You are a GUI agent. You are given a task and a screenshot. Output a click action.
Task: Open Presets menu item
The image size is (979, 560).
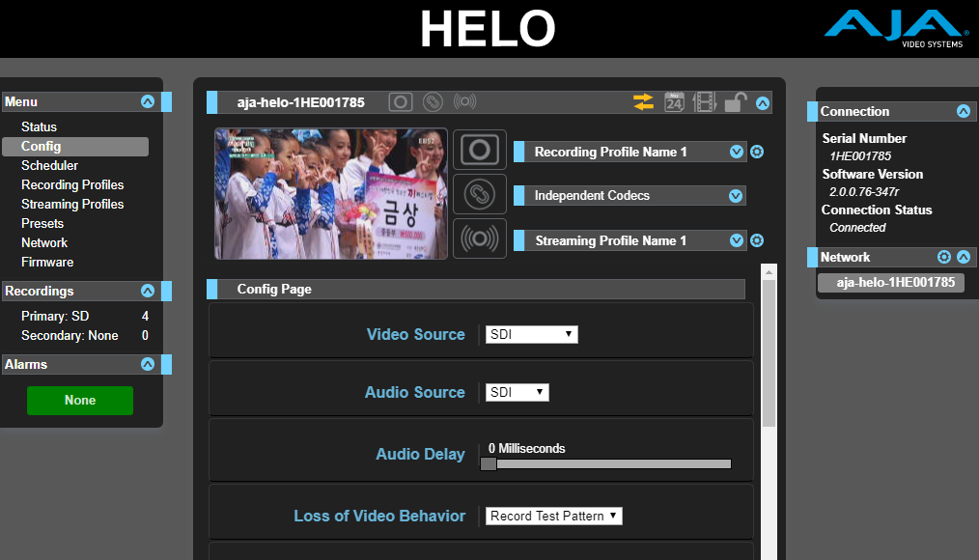[x=42, y=223]
